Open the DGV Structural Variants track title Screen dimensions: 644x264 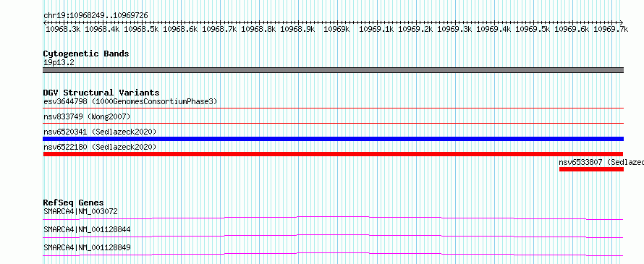(x=101, y=93)
